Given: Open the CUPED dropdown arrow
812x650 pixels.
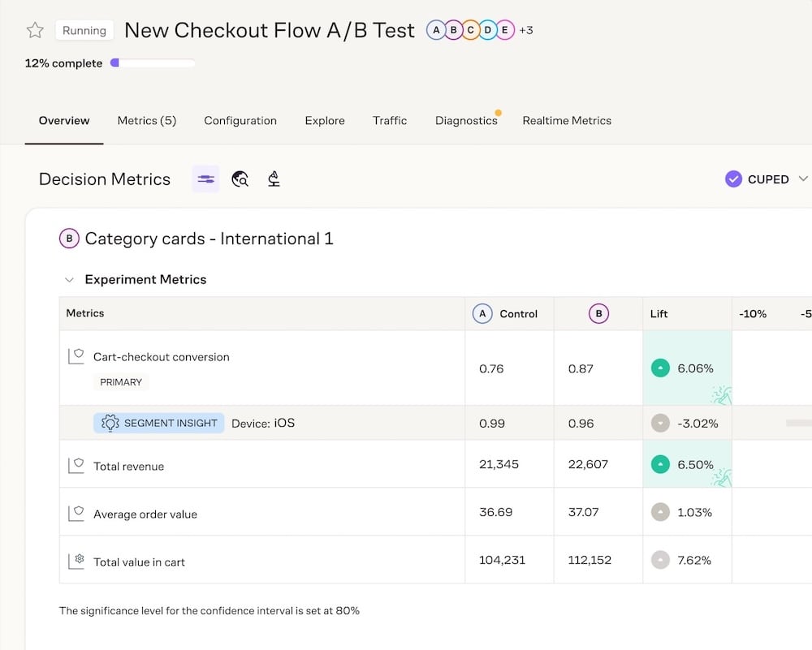Looking at the screenshot, I should point(803,179).
